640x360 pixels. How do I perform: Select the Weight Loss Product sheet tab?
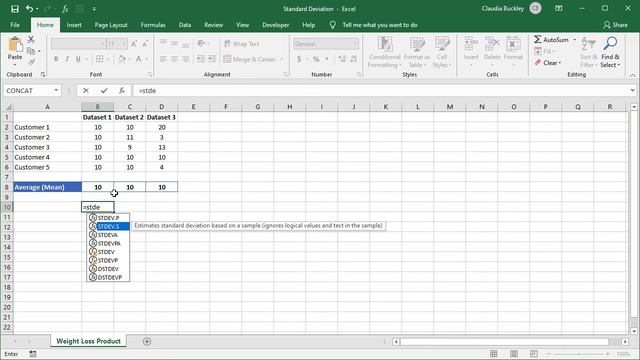coord(88,341)
